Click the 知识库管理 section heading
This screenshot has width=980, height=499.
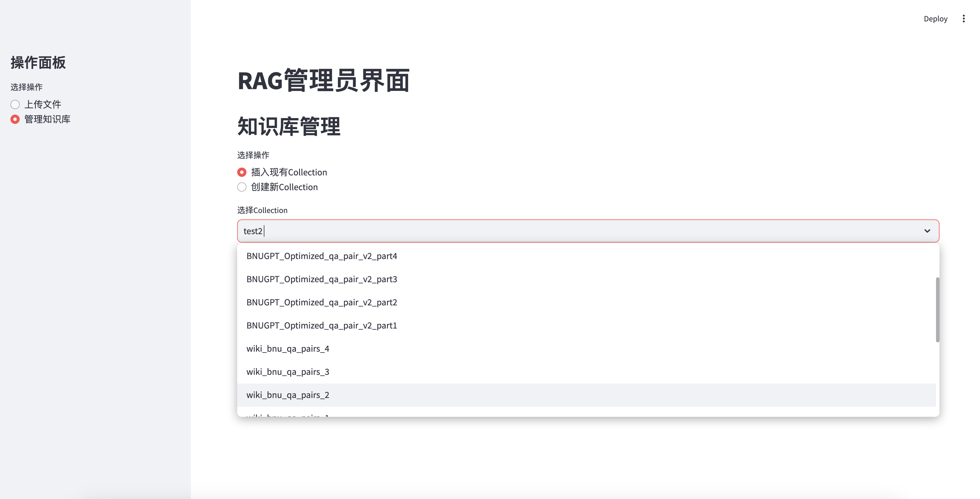(289, 126)
